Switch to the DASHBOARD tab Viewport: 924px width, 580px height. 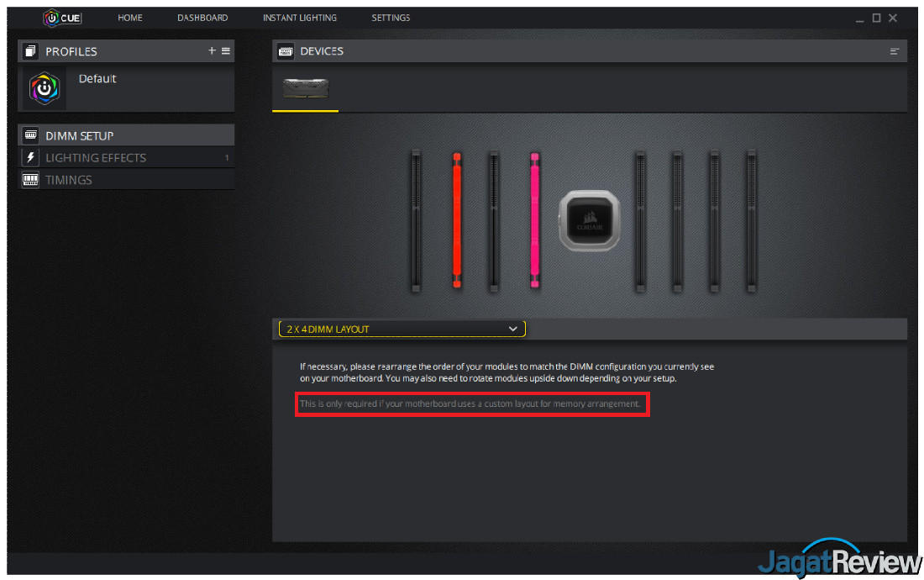tap(202, 18)
